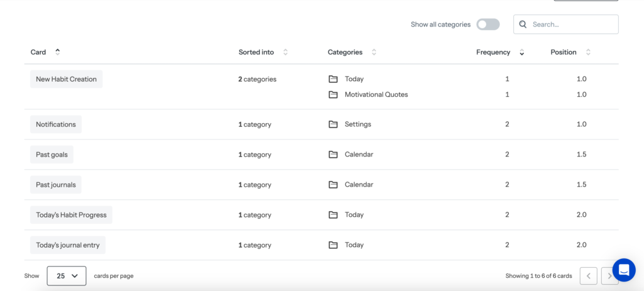Image resolution: width=644 pixels, height=291 pixels.
Task: Select the New Habit Creation card
Action: 66,79
